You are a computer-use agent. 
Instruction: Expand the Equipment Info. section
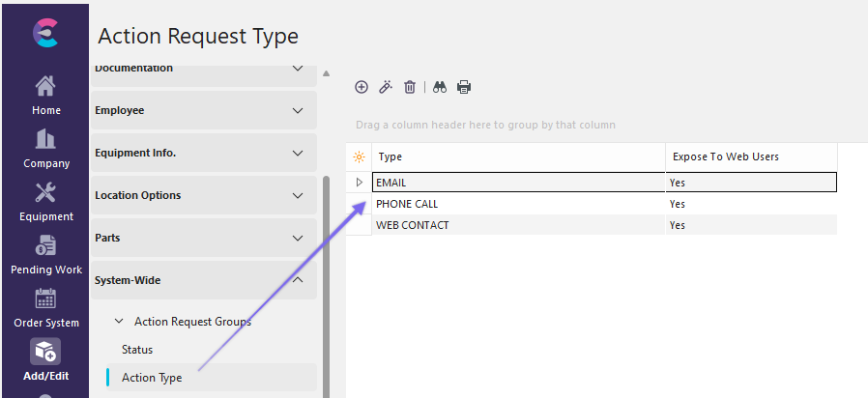pos(298,153)
